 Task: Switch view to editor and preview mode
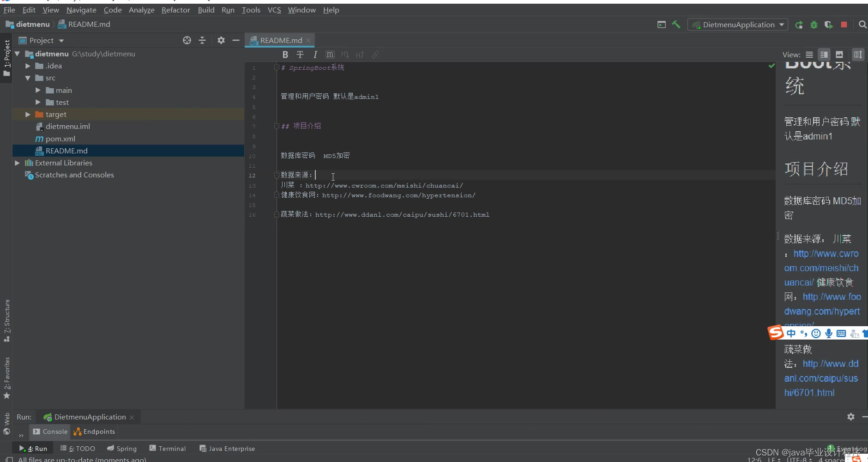pyautogui.click(x=824, y=55)
